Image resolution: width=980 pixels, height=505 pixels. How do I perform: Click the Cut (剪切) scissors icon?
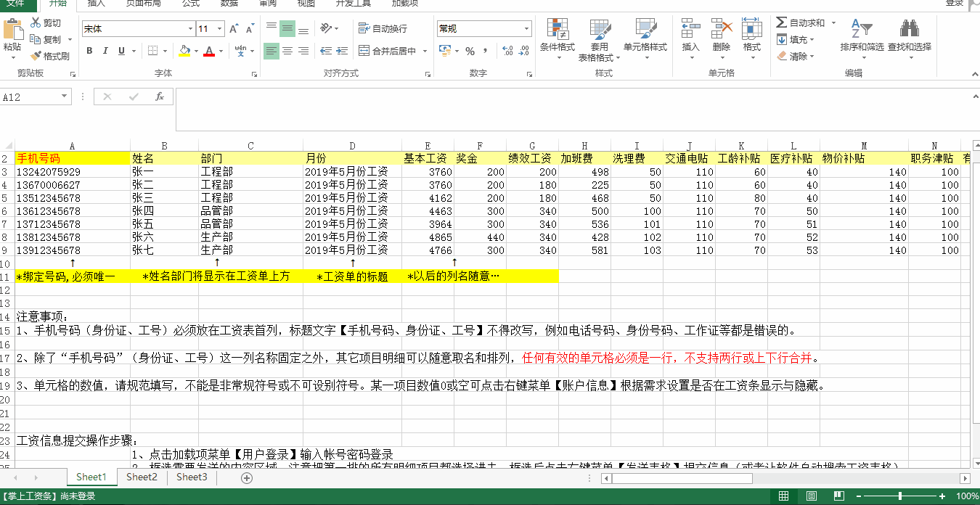click(36, 23)
